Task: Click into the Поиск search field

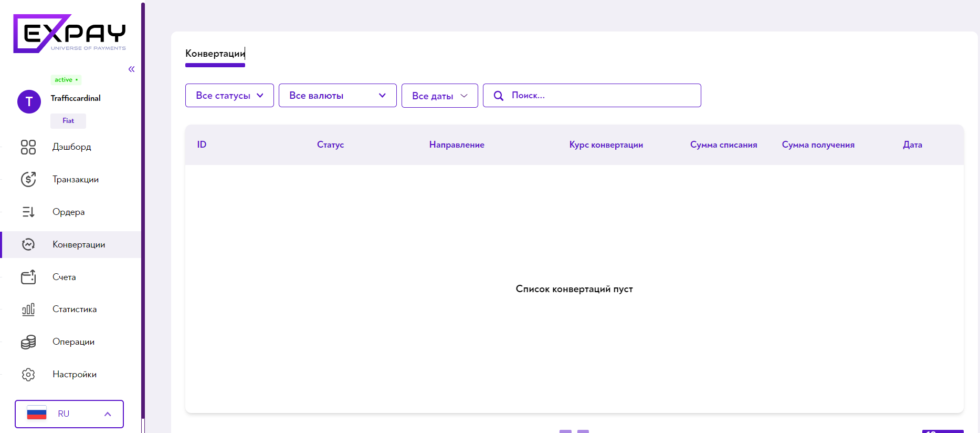Action: coord(592,96)
